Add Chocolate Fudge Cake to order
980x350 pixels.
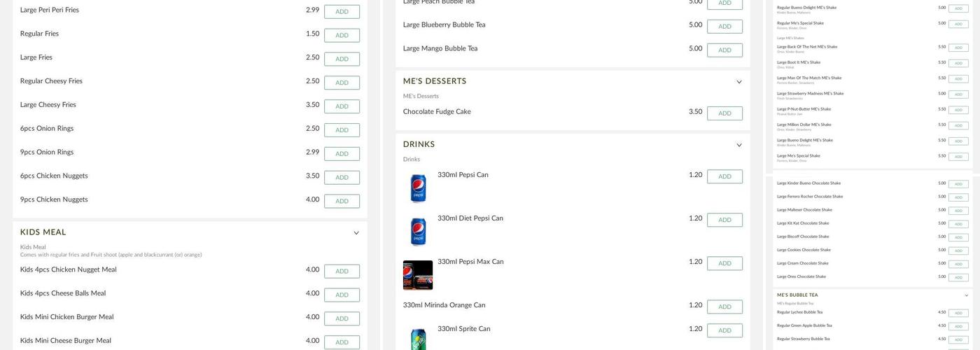(724, 113)
